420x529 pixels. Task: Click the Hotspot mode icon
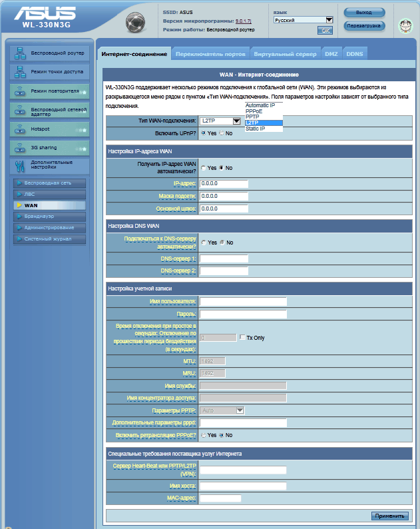[x=20, y=129]
